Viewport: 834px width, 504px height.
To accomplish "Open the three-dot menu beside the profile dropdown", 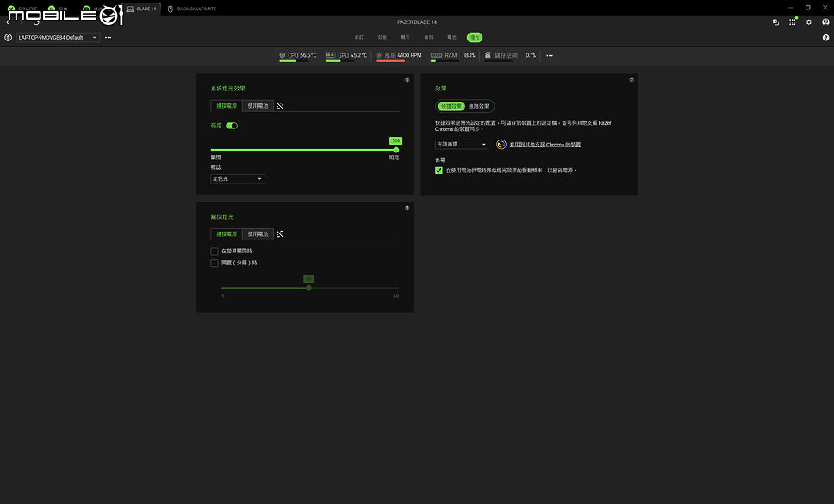I will coord(108,37).
